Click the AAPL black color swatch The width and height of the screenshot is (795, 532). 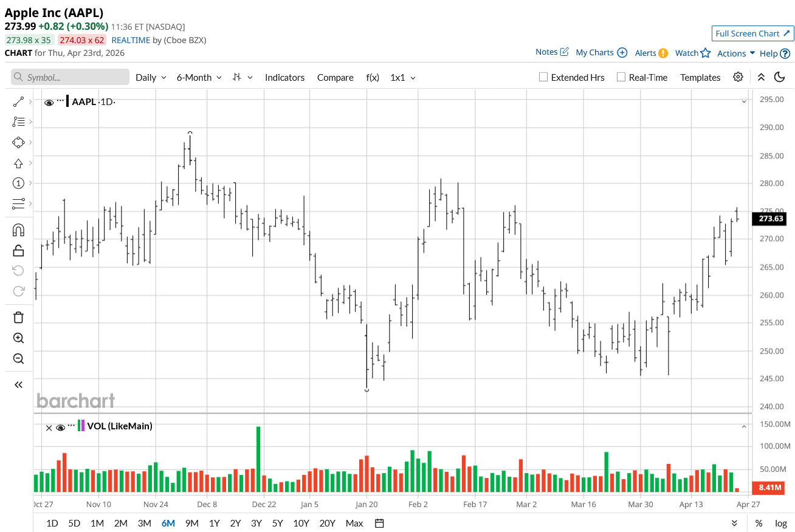67,101
